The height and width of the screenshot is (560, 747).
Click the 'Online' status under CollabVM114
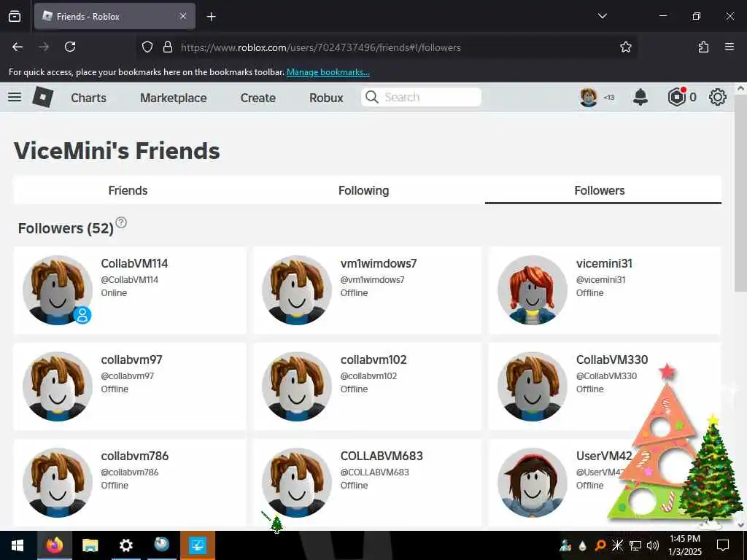[x=114, y=293]
